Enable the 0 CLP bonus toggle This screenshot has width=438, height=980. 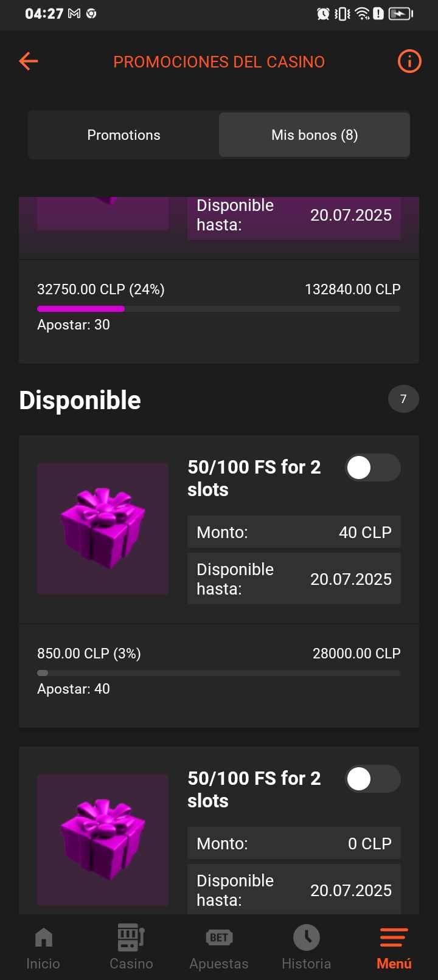tap(373, 779)
